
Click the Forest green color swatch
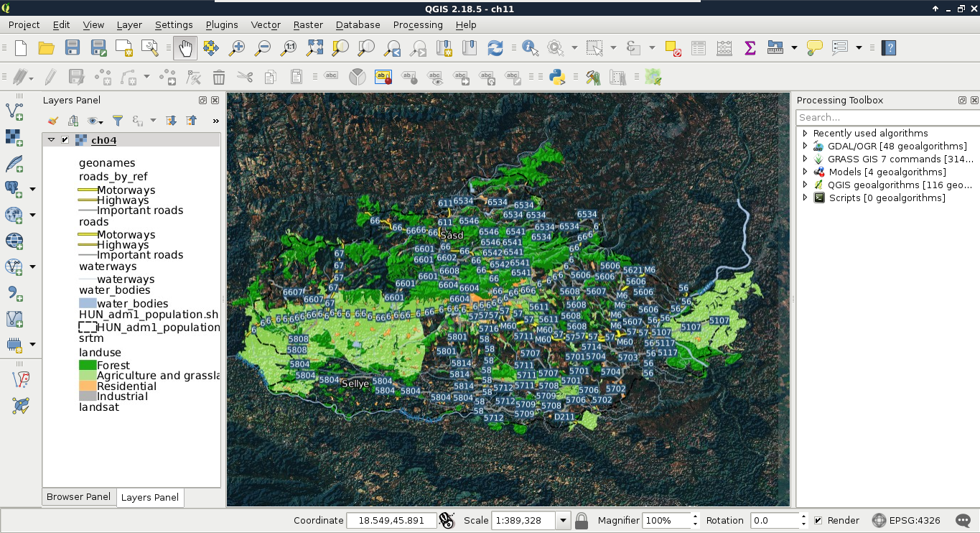click(x=88, y=366)
